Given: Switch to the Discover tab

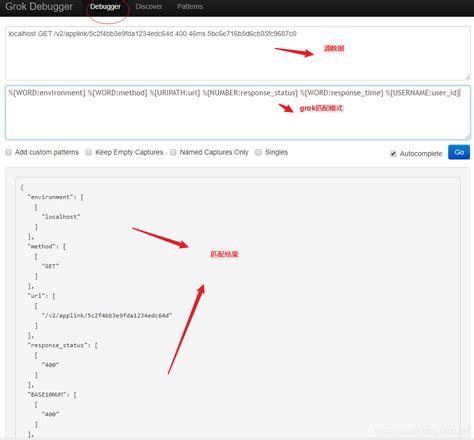Looking at the screenshot, I should coord(149,7).
